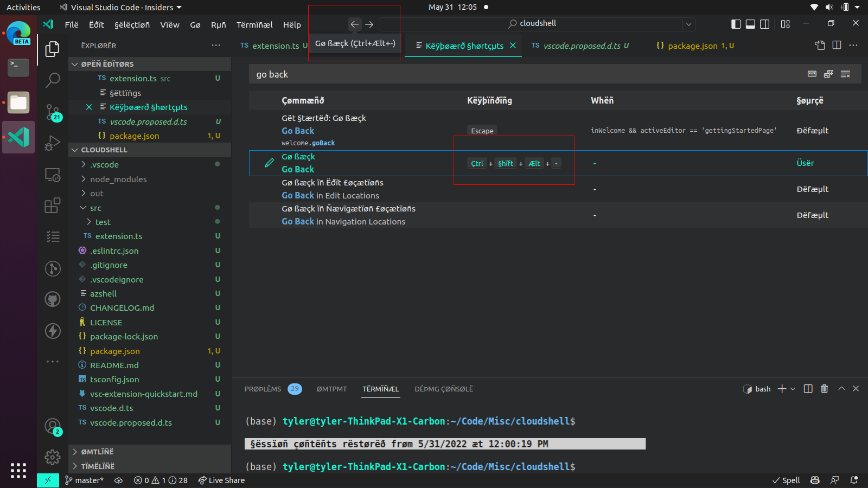The width and height of the screenshot is (868, 488).
Task: Open Source Control view with 21 badge
Action: 52,112
